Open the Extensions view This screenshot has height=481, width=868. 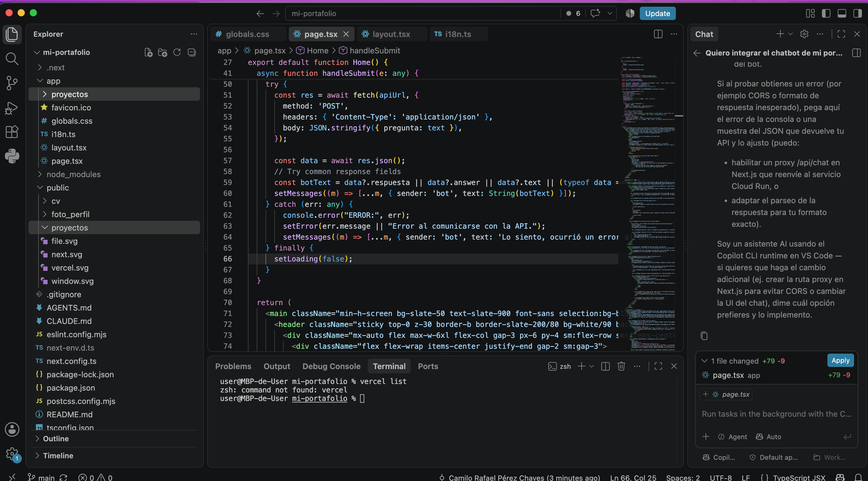coord(12,132)
